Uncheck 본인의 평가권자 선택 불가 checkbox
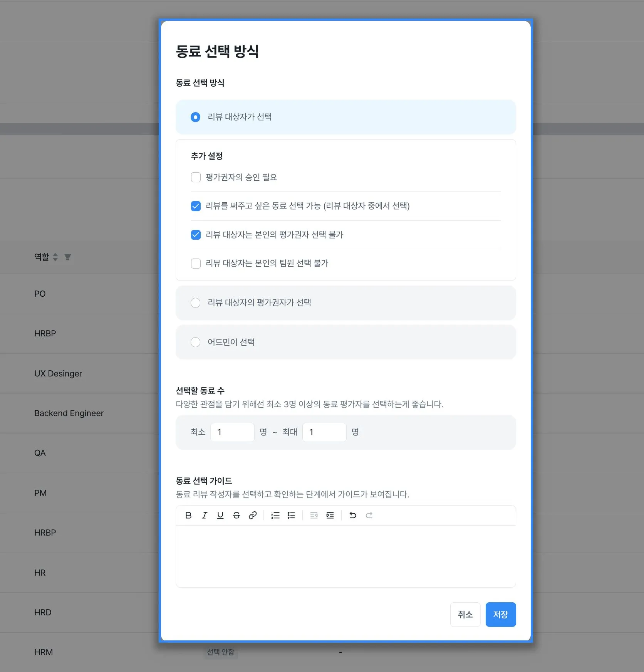The height and width of the screenshot is (672, 644). pyautogui.click(x=196, y=235)
